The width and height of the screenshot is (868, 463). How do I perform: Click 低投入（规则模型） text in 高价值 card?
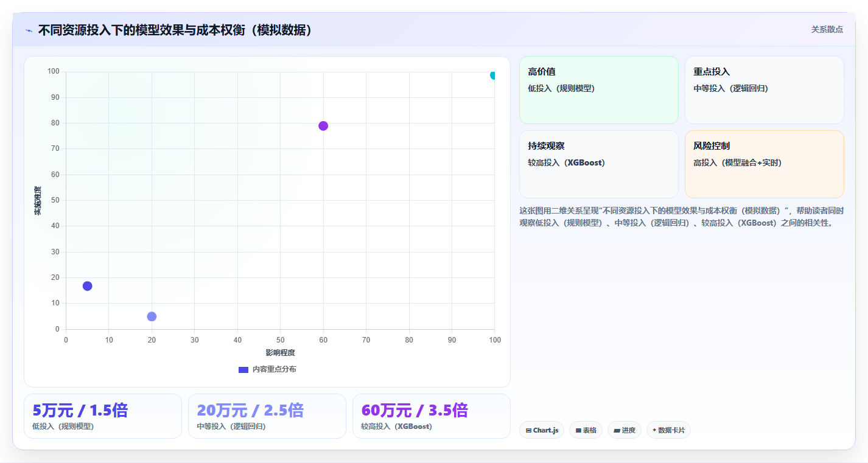[x=561, y=88]
